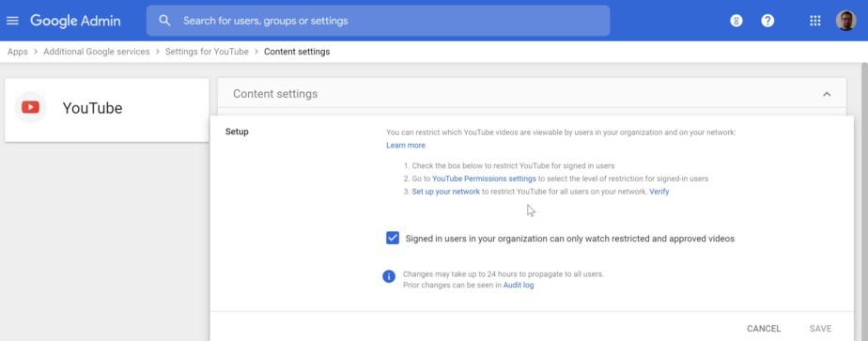Open the Learn more link

click(x=406, y=145)
